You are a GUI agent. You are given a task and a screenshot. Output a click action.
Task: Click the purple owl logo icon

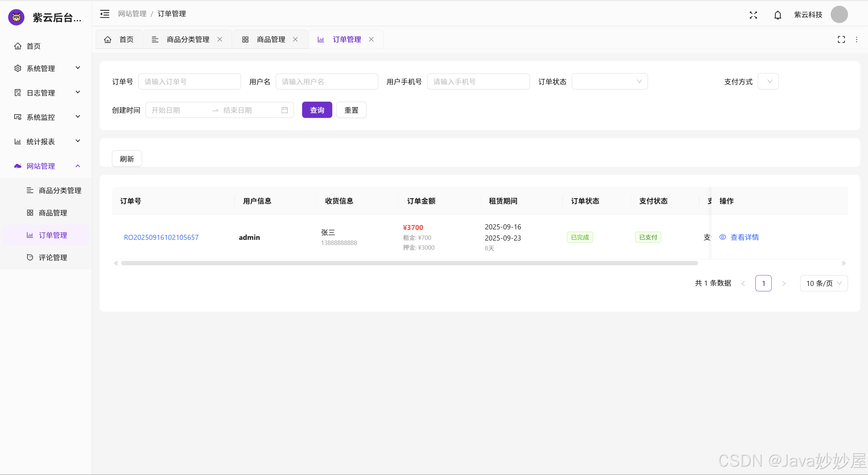[x=16, y=17]
